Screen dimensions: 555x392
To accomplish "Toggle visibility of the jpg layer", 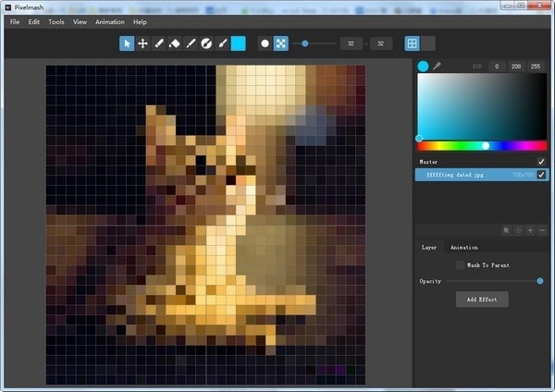I will click(x=541, y=175).
